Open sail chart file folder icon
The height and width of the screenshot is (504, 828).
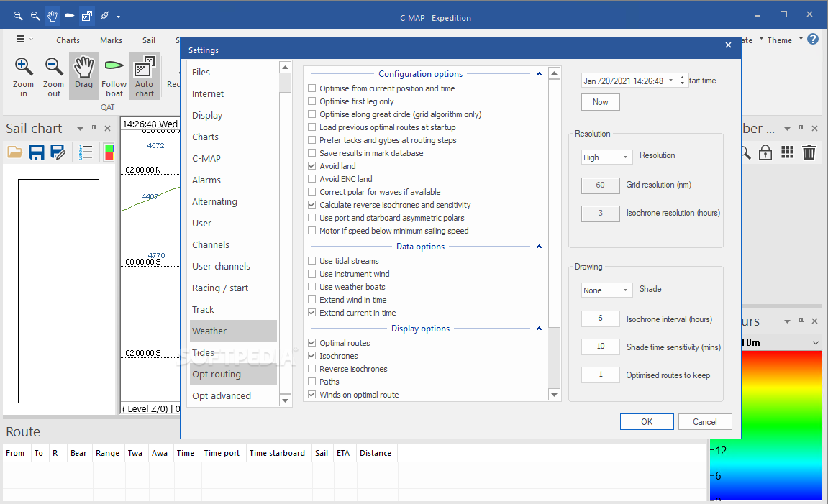point(15,152)
